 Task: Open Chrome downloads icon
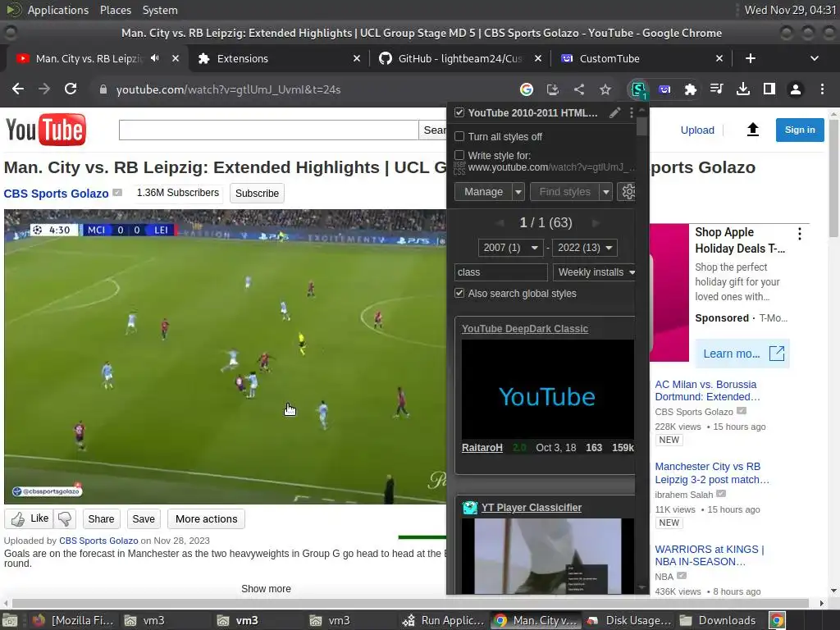tap(743, 89)
